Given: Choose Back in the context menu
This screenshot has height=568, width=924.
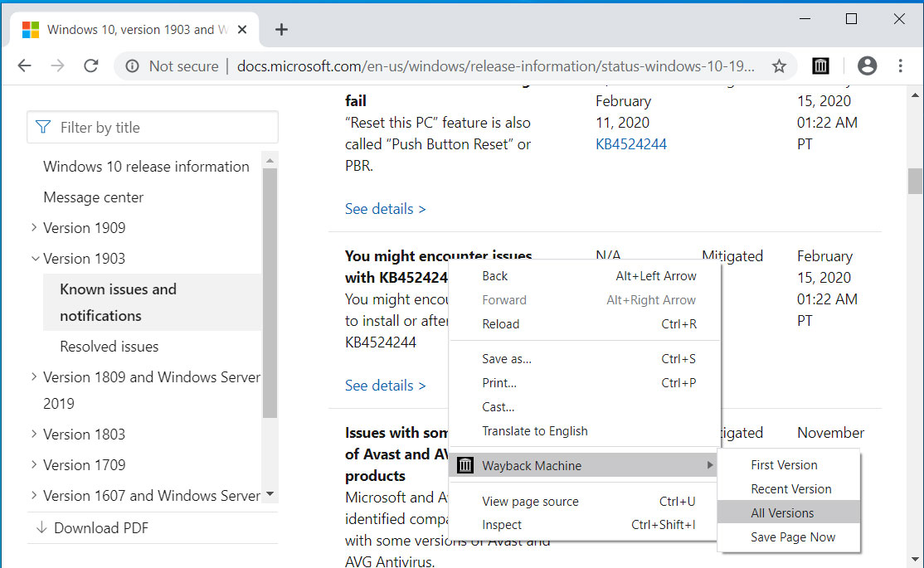Looking at the screenshot, I should 584,276.
